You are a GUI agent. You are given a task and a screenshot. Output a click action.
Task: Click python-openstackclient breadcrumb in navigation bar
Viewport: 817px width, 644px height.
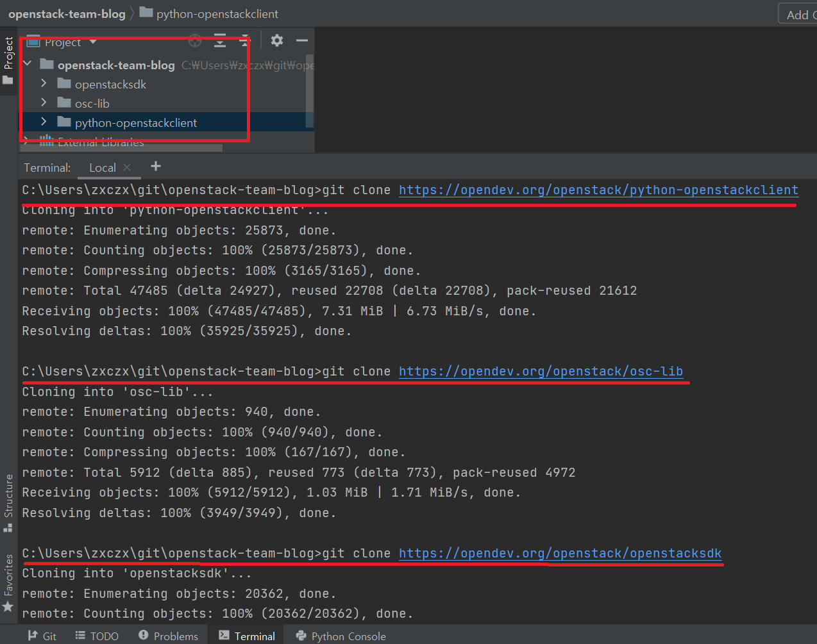point(209,13)
